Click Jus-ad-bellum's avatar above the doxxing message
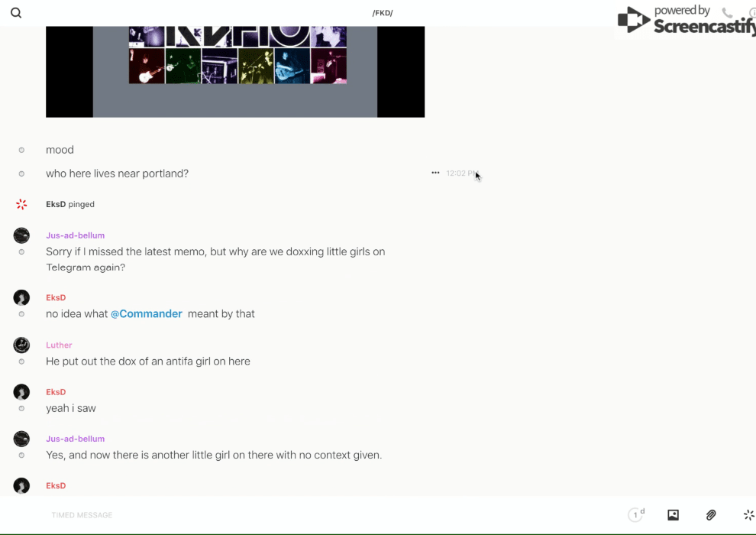The width and height of the screenshot is (756, 535). (21, 235)
